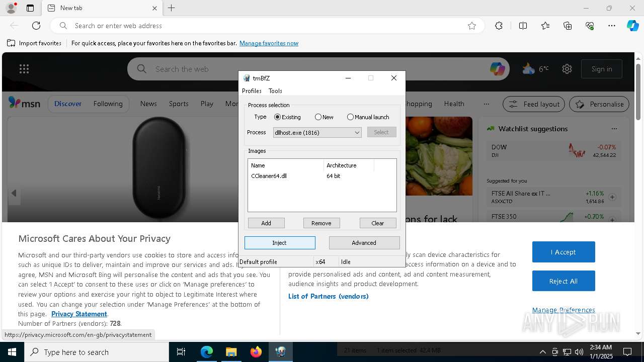Viewport: 644px width, 362px height.
Task: Refresh the browser page
Action: (x=36, y=26)
